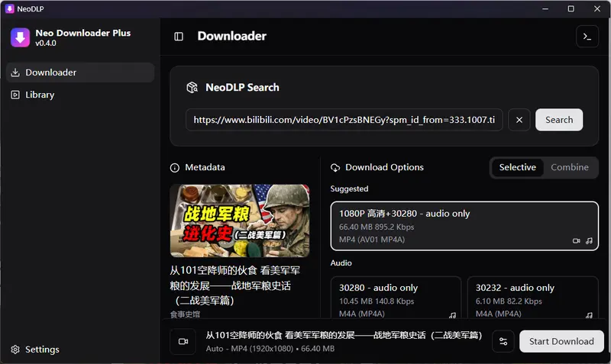Viewport: 611px width, 364px height.
Task: Click the video camera icon in bottom bar
Action: tap(183, 341)
